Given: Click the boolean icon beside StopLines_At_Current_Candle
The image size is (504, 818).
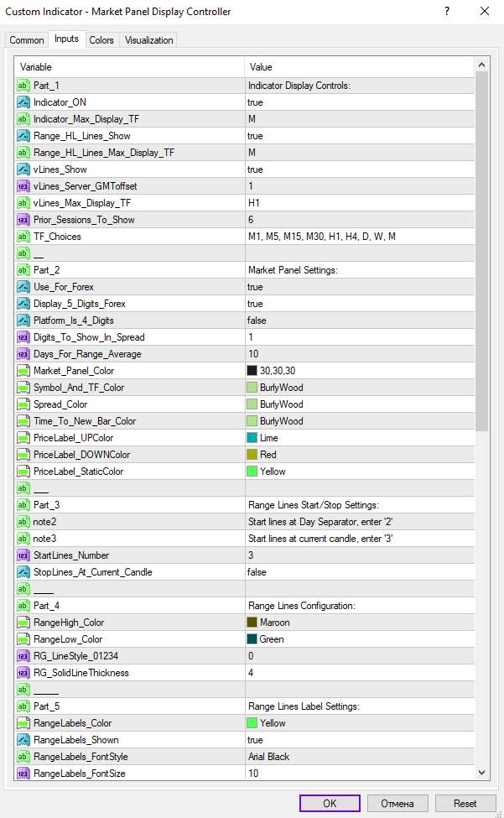Looking at the screenshot, I should 23,572.
